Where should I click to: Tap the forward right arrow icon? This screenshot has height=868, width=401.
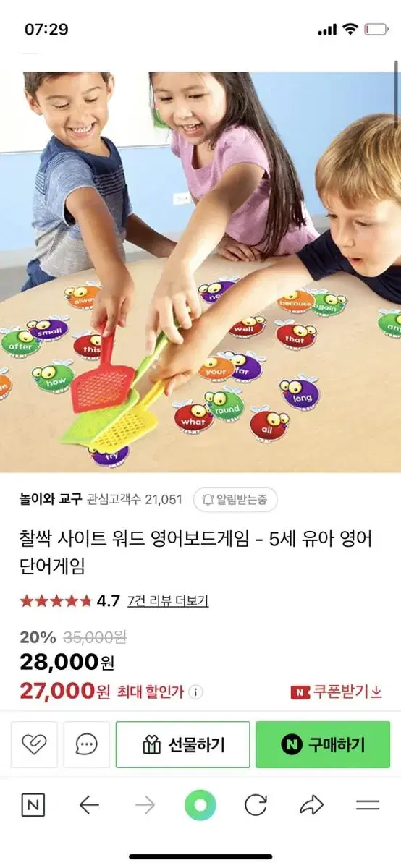[x=145, y=805]
